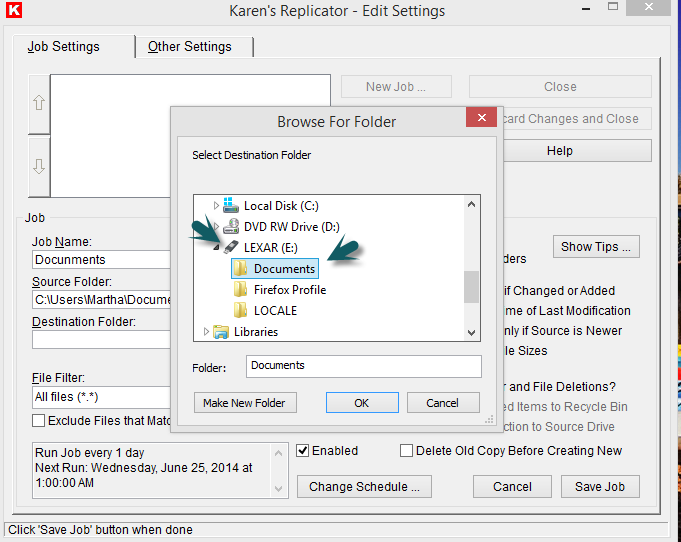Click the LEXAR (E:) USB drive icon
The image size is (681, 542).
[x=231, y=247]
